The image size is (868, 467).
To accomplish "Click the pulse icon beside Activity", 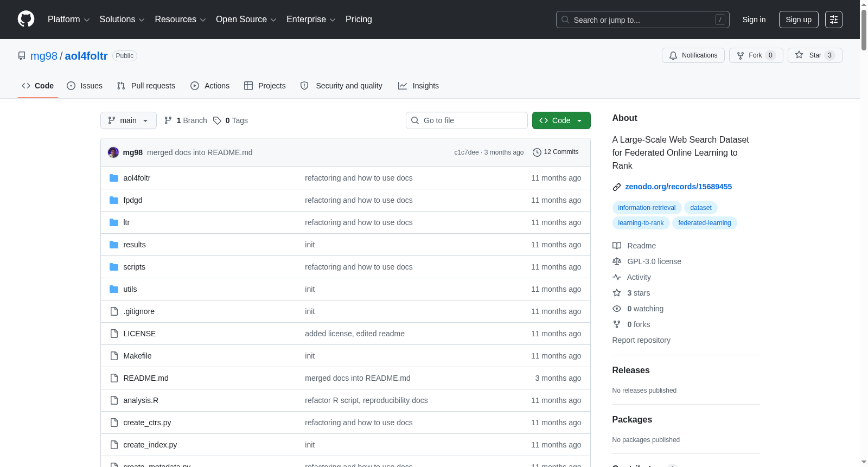I will pyautogui.click(x=617, y=277).
